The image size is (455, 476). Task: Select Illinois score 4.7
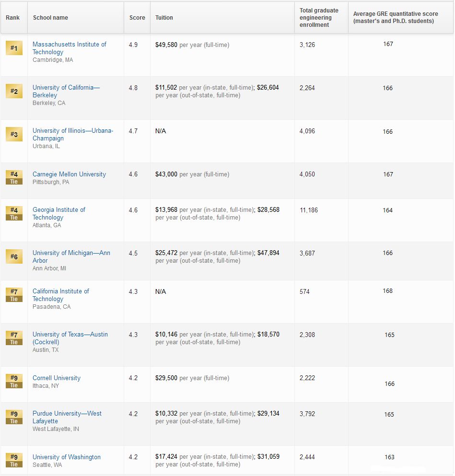tap(133, 131)
